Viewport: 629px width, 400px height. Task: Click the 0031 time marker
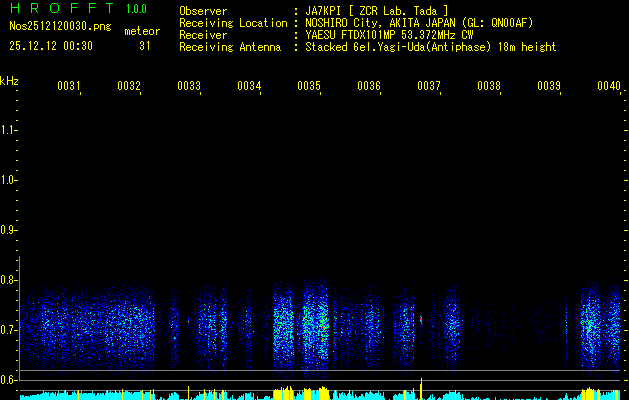(69, 87)
